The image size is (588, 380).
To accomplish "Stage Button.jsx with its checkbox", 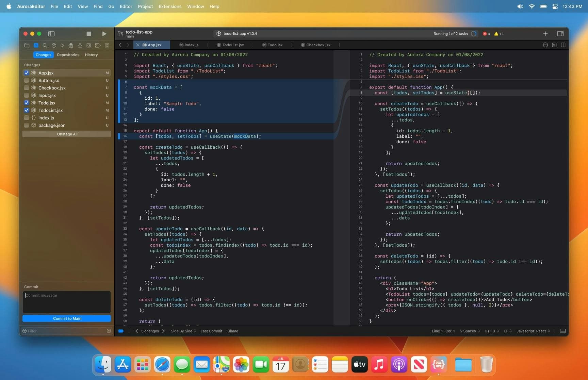I will pyautogui.click(x=27, y=80).
